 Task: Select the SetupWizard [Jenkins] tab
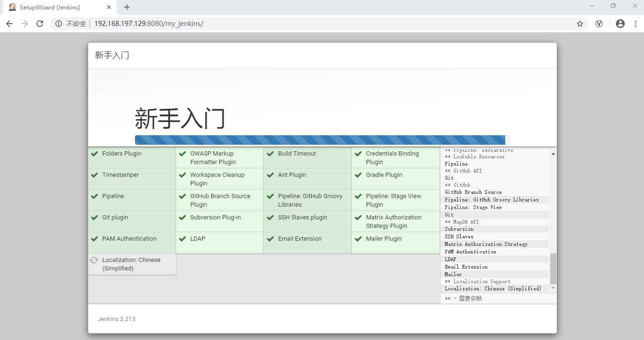click(59, 7)
